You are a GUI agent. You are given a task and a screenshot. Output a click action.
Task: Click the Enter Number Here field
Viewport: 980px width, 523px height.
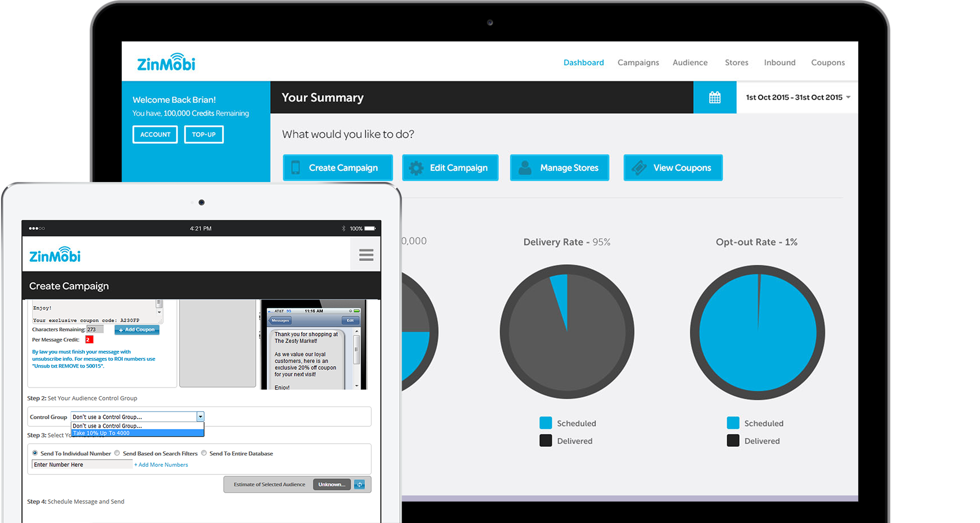[82, 464]
